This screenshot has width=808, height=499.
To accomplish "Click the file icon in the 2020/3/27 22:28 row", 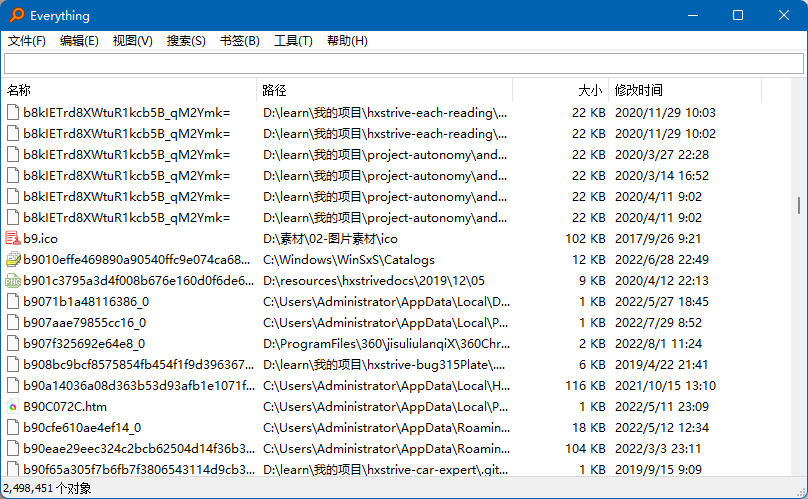I will tap(13, 155).
